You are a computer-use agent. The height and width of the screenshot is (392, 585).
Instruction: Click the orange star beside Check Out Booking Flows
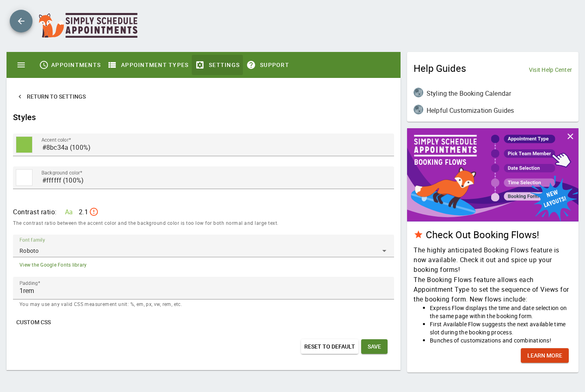(x=418, y=235)
